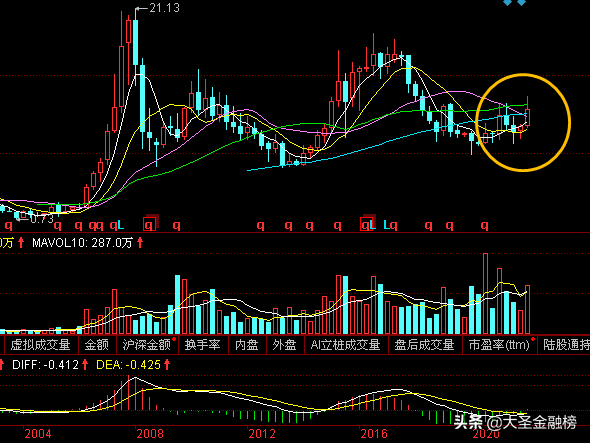Select the 外盘 tab
This screenshot has width=590, height=443.
click(284, 345)
